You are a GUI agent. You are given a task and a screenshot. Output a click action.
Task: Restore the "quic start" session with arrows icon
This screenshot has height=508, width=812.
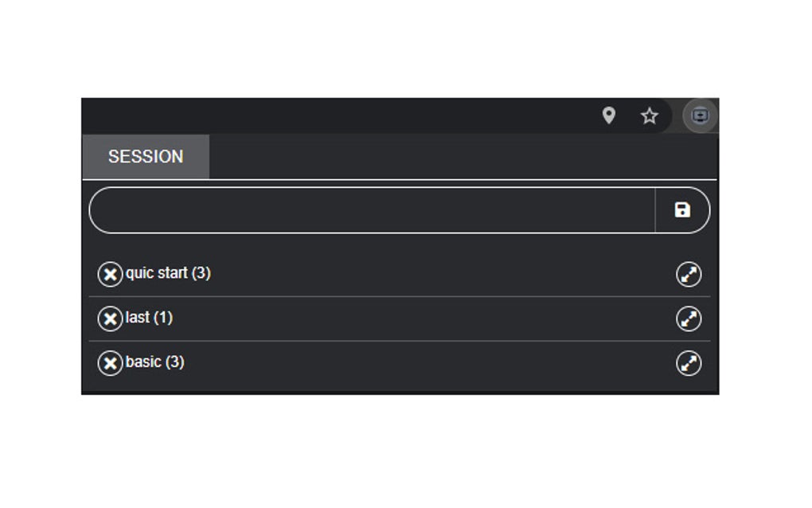pyautogui.click(x=688, y=274)
